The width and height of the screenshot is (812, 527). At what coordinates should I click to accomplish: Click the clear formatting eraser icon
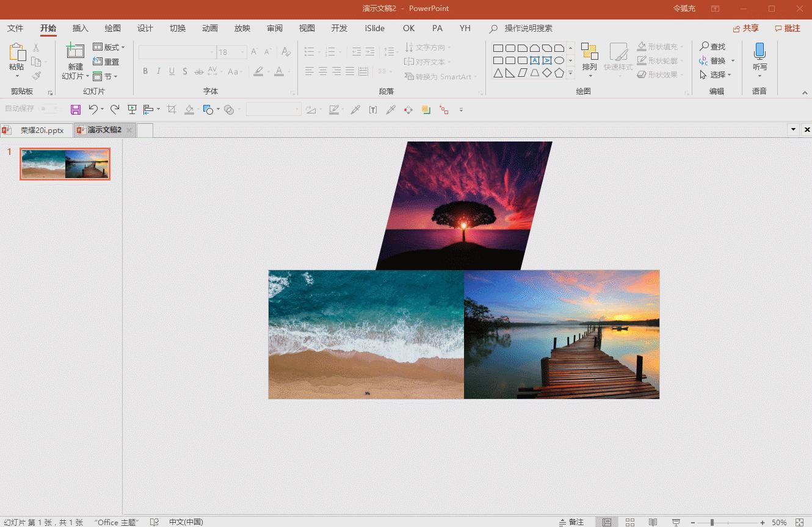286,52
